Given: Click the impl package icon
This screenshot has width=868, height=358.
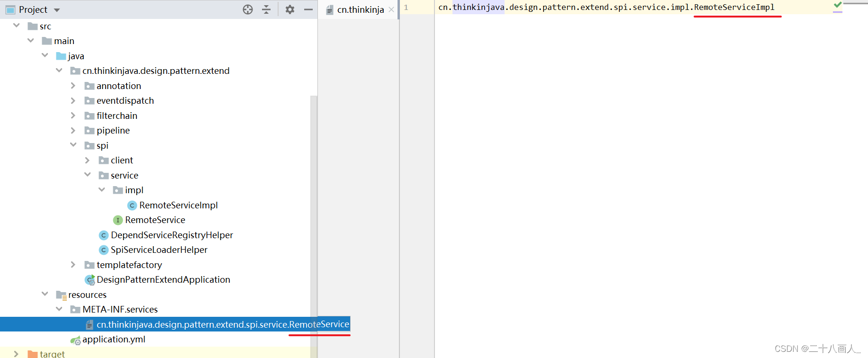Looking at the screenshot, I should click(x=118, y=190).
